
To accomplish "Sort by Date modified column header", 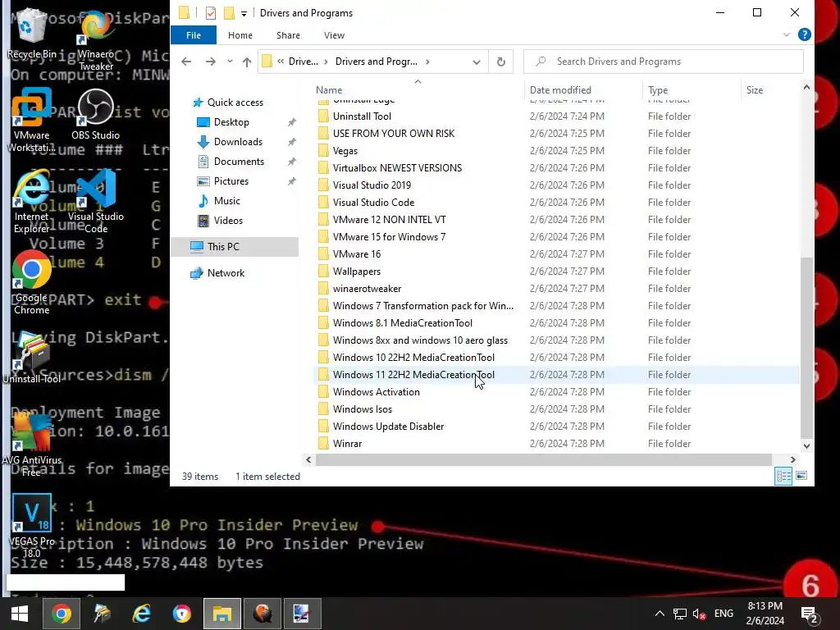I will (x=583, y=90).
